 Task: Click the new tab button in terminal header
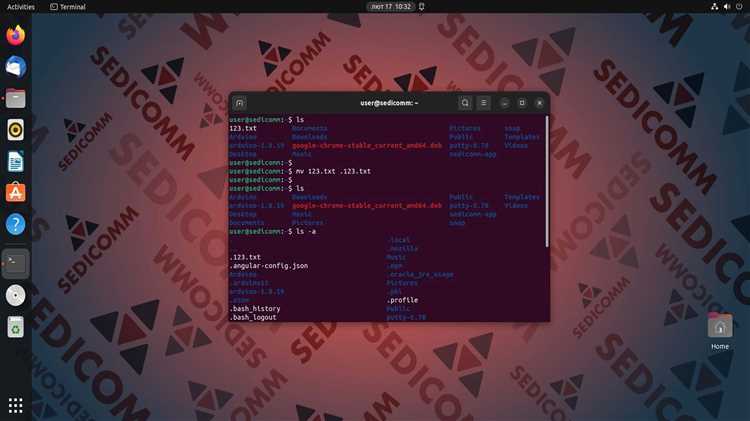240,103
